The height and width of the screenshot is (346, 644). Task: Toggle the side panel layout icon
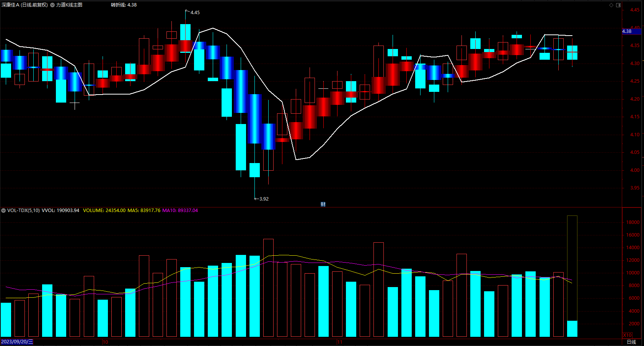coord(618,5)
